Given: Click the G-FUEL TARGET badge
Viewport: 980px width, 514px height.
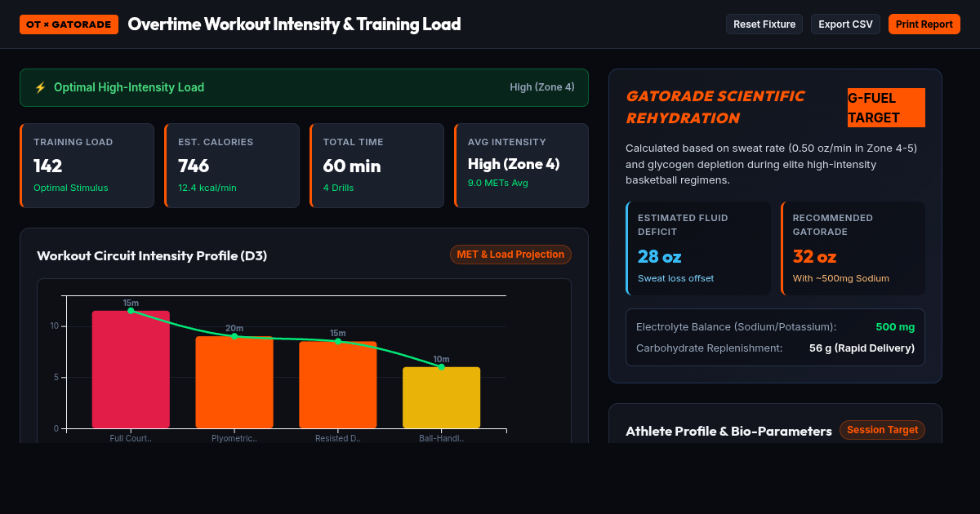Looking at the screenshot, I should tap(886, 108).
